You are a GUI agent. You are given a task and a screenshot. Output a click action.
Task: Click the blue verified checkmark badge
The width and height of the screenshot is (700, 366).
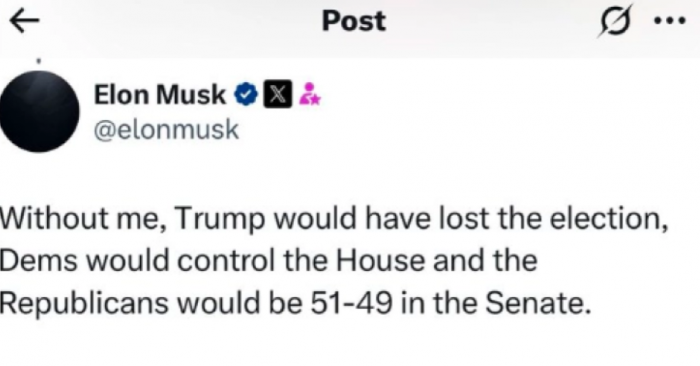point(246,94)
